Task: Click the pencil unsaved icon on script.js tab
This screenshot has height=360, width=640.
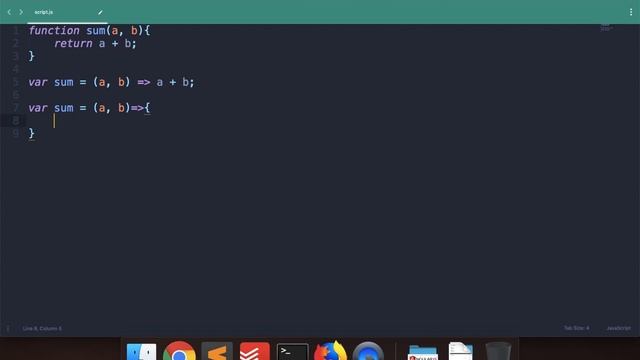Action: tap(100, 12)
